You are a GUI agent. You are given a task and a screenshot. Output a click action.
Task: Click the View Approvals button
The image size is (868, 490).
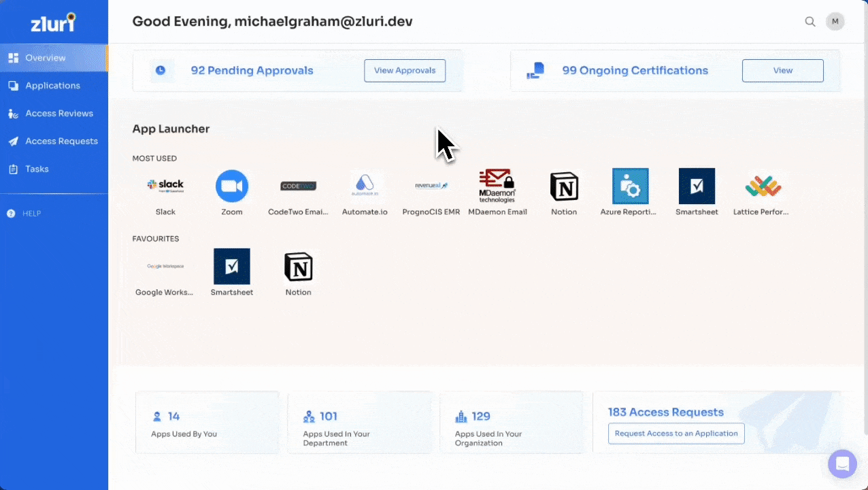click(405, 71)
